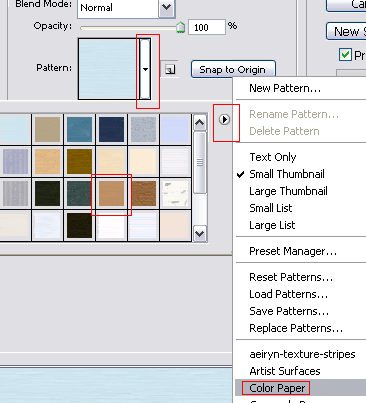The image size is (366, 403).
Task: Click the pattern list scroll down arrow
Action: tap(199, 233)
